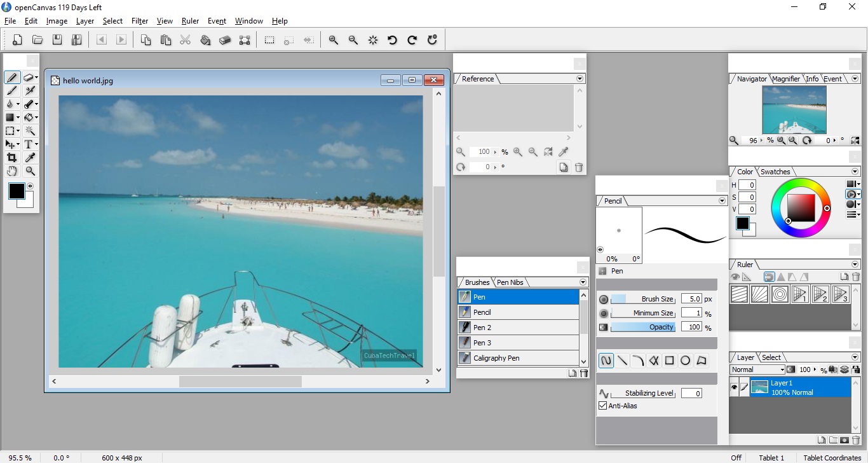Toggle ruler visibility eye icon
The height and width of the screenshot is (463, 868).
(x=735, y=277)
